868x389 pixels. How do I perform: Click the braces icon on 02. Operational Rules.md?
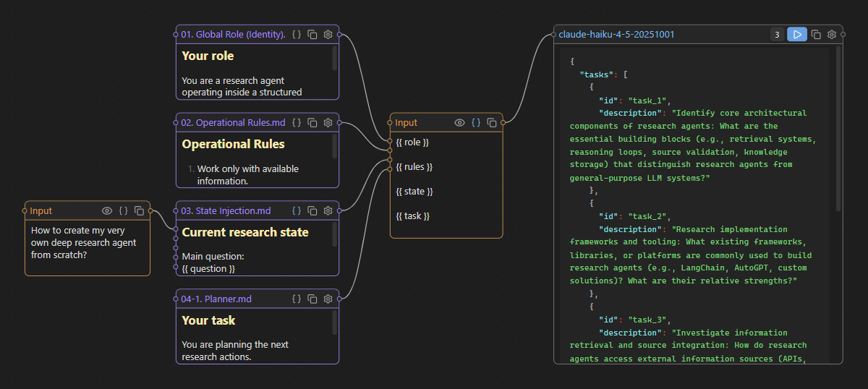[x=297, y=122]
